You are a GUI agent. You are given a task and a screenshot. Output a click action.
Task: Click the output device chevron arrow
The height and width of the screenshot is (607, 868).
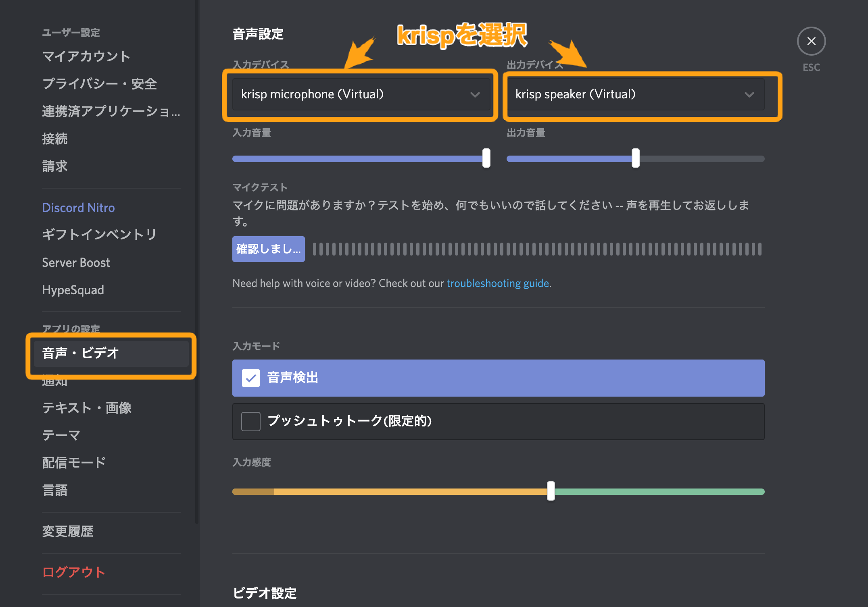(x=749, y=95)
